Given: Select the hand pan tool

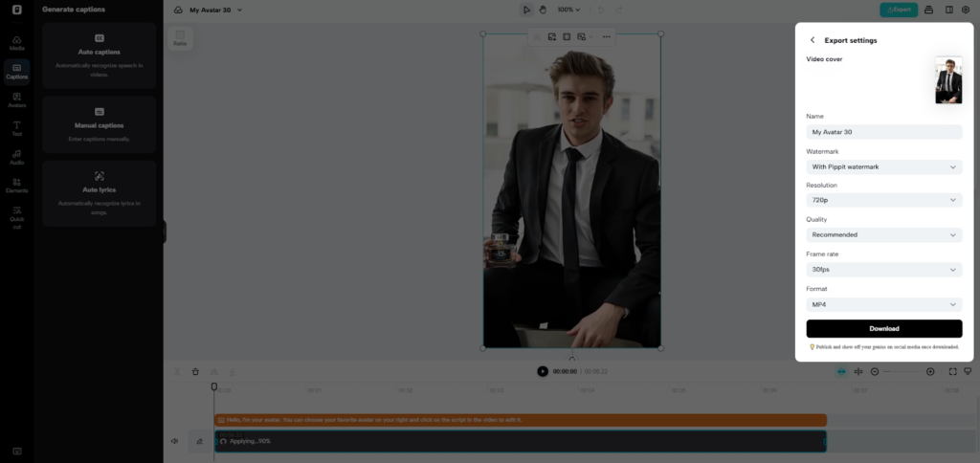Looking at the screenshot, I should point(543,10).
